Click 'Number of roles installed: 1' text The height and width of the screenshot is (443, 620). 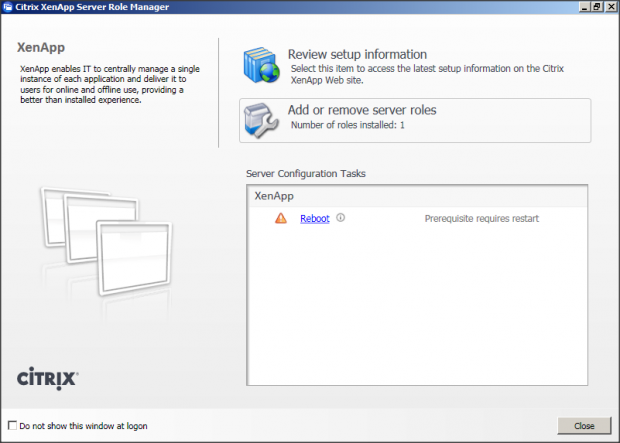[348, 125]
